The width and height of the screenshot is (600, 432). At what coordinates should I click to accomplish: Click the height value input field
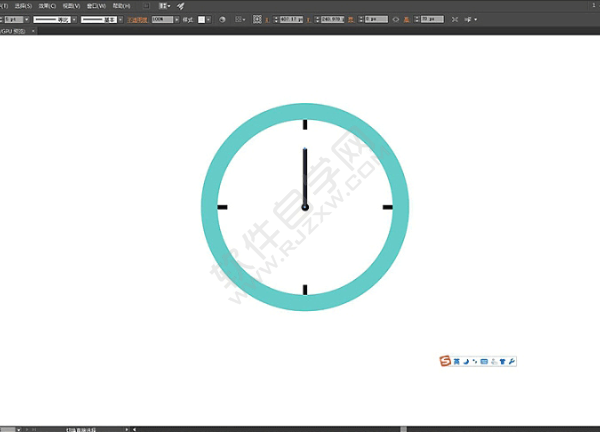432,19
